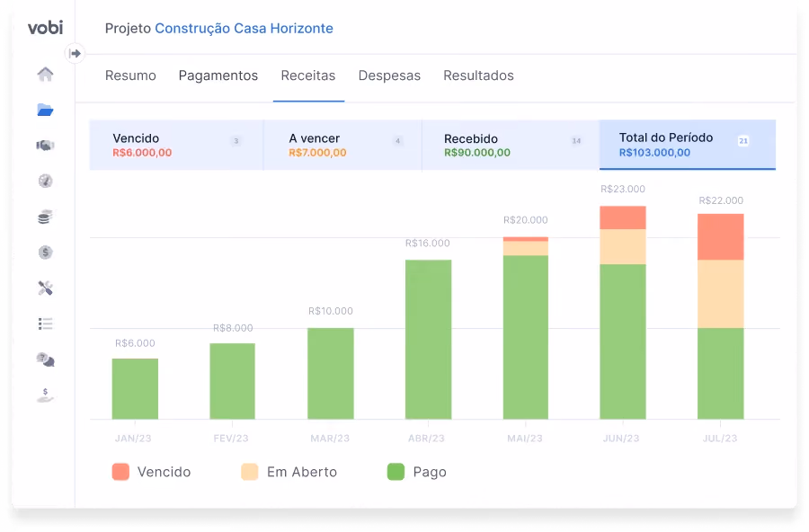Image resolution: width=809 pixels, height=532 pixels.
Task: Select the Total do Período card
Action: click(x=688, y=145)
